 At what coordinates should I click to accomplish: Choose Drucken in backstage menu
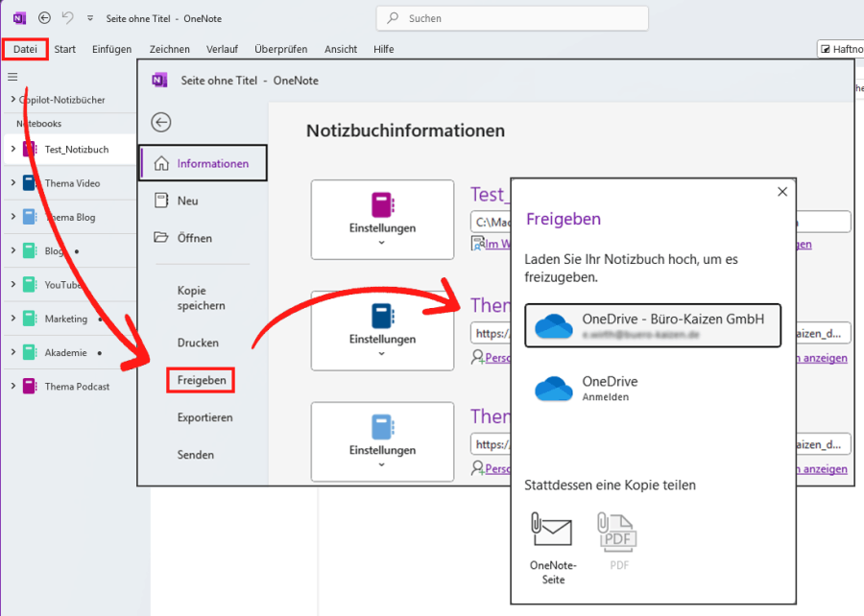click(198, 343)
